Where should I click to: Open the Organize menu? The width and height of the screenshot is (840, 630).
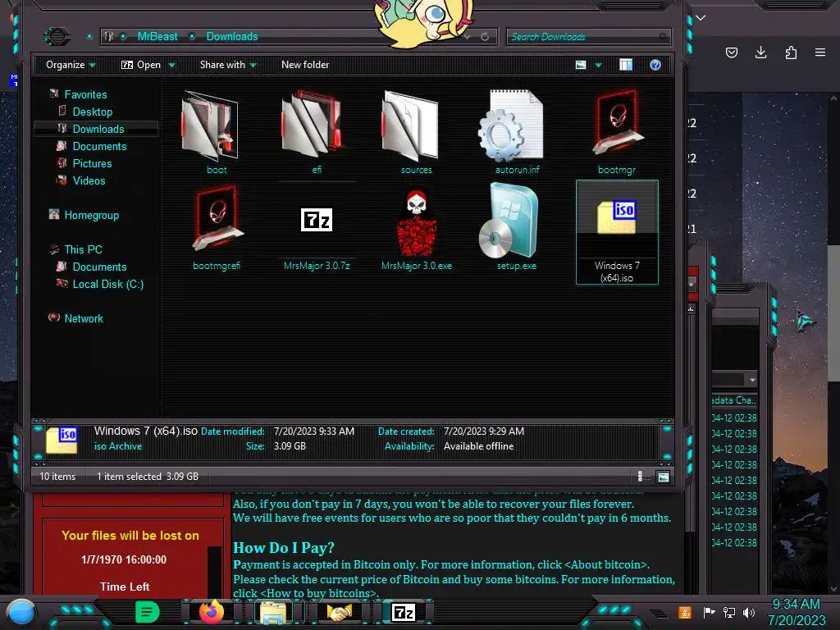[x=71, y=65]
